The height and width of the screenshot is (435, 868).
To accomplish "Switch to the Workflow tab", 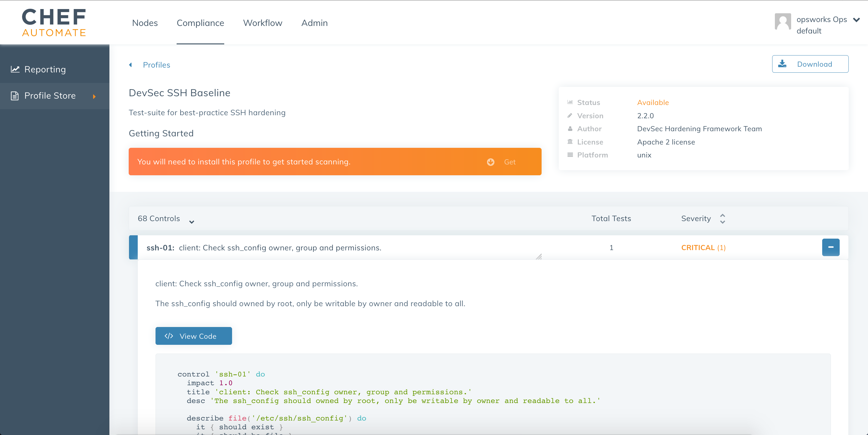I will 263,23.
